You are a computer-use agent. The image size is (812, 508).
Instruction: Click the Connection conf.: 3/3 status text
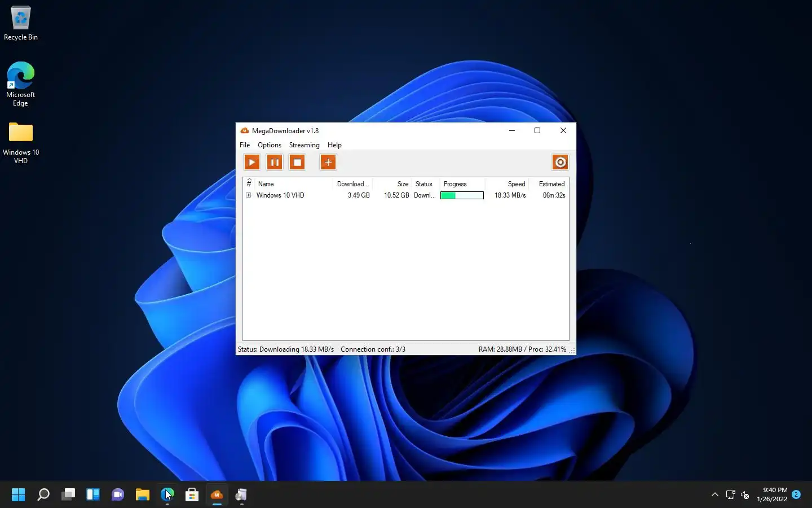[373, 349]
